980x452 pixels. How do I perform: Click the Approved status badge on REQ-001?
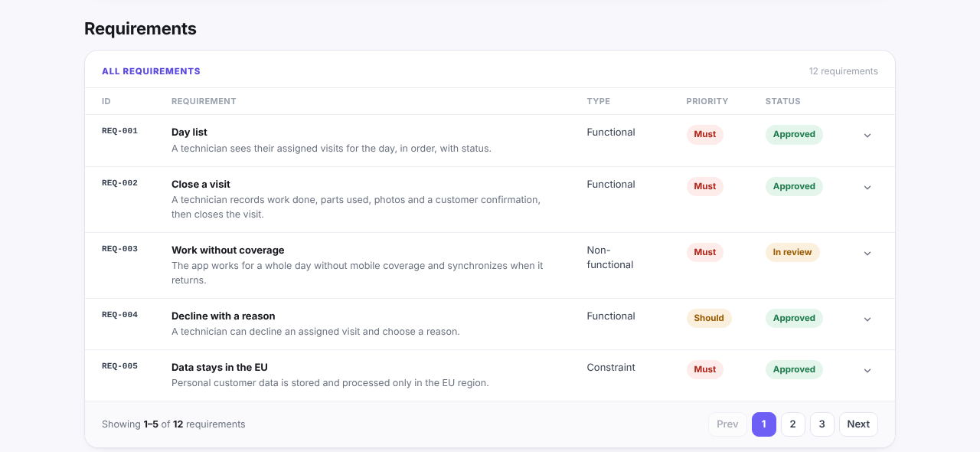click(x=794, y=135)
